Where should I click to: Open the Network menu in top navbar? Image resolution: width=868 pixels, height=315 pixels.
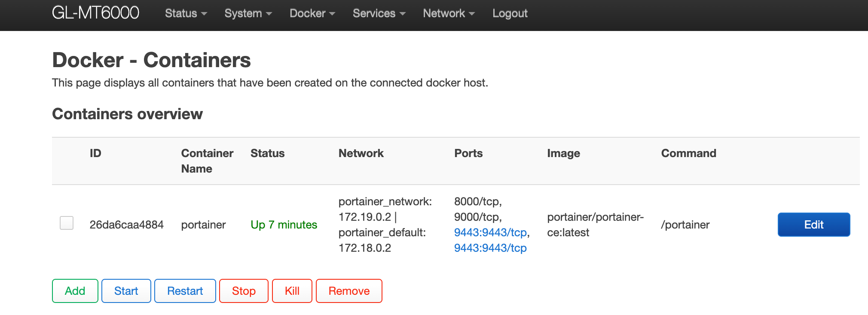[449, 13]
